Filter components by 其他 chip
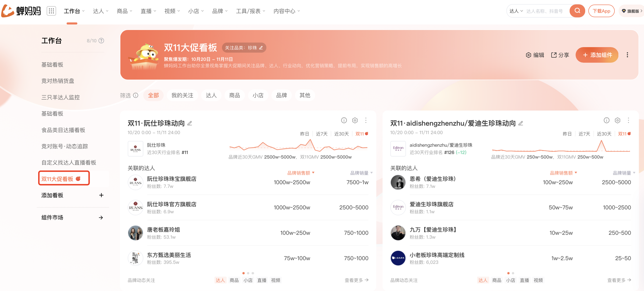The image size is (644, 291). tap(305, 95)
